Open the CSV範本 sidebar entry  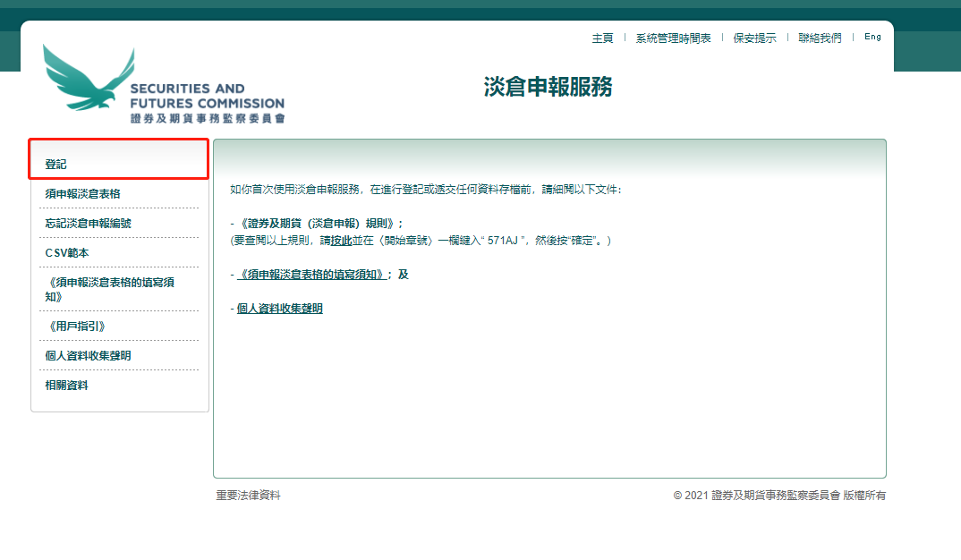(x=67, y=253)
